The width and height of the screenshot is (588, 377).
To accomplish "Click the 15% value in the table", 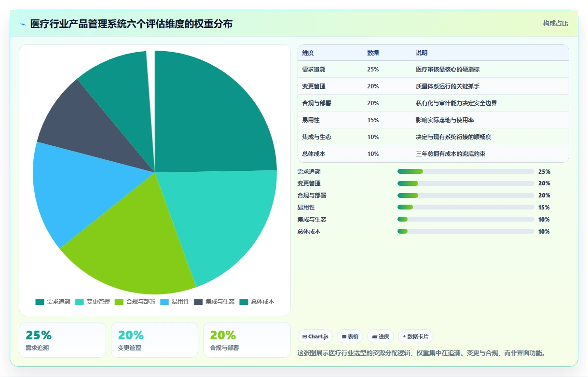I will [373, 120].
